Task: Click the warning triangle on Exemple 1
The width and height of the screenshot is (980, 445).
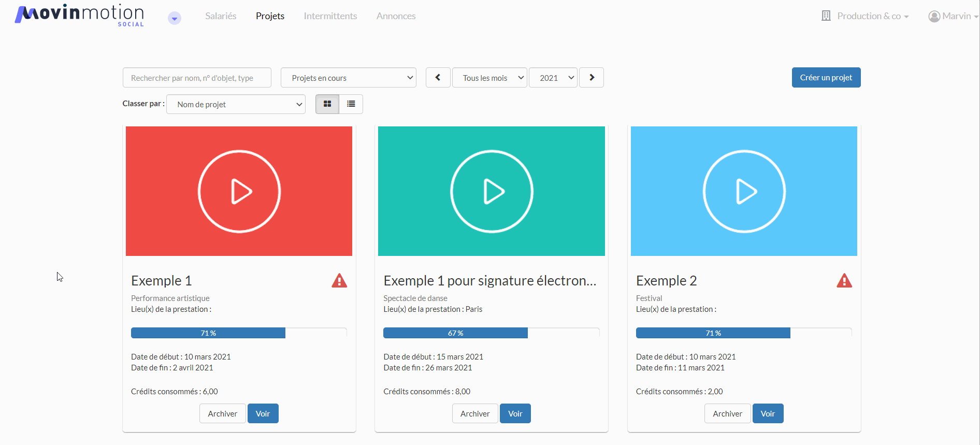Action: click(x=339, y=281)
